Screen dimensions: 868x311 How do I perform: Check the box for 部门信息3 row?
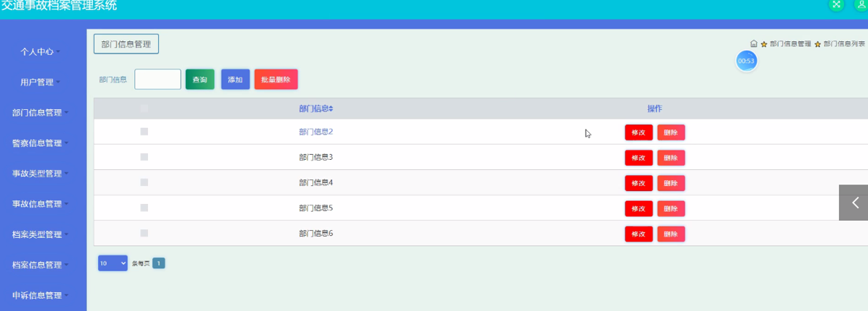(144, 157)
